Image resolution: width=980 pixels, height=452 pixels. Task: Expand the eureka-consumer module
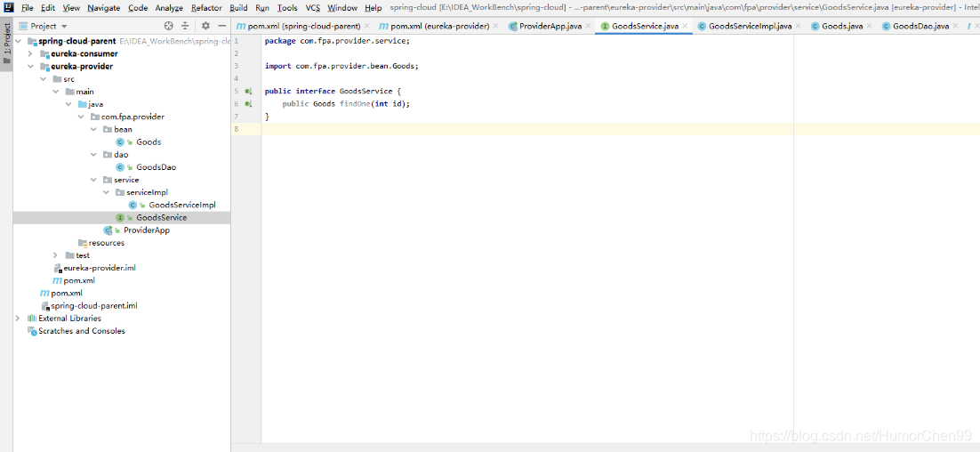(x=29, y=53)
